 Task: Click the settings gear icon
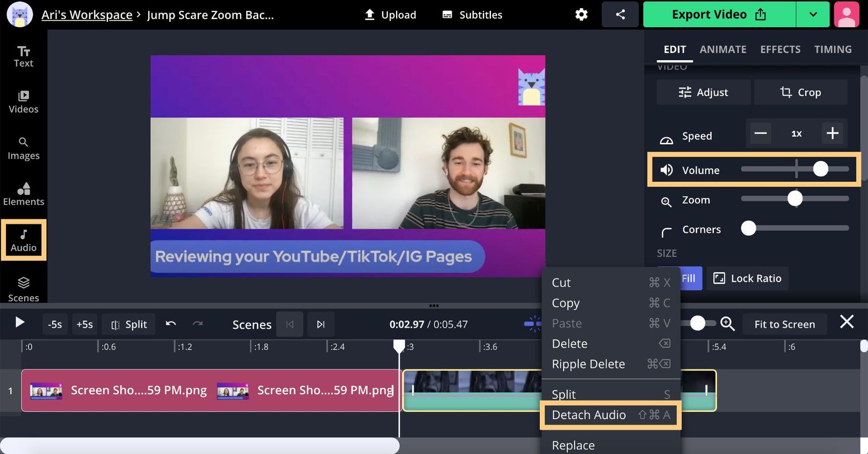point(581,15)
